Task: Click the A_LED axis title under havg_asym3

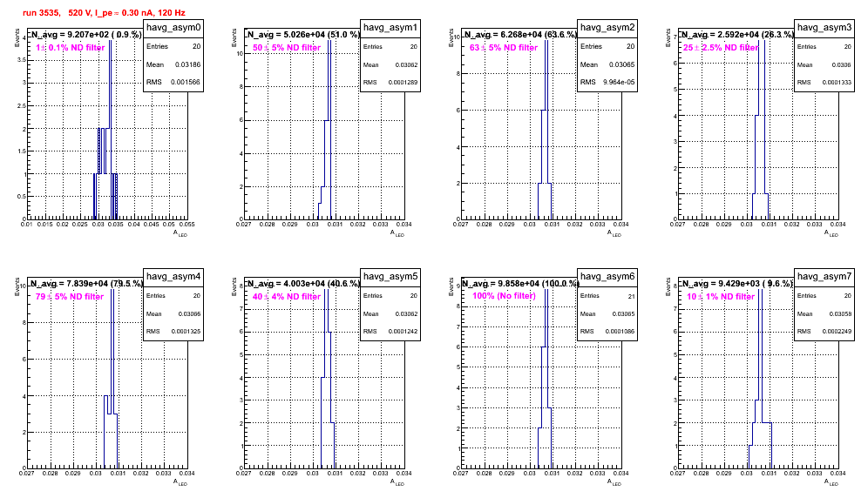Action: coord(831,233)
